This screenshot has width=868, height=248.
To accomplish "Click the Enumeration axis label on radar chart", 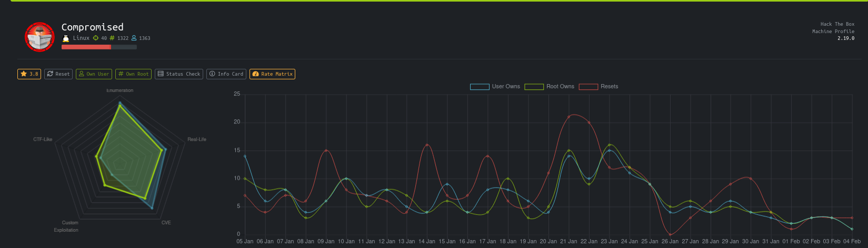I will pos(120,90).
